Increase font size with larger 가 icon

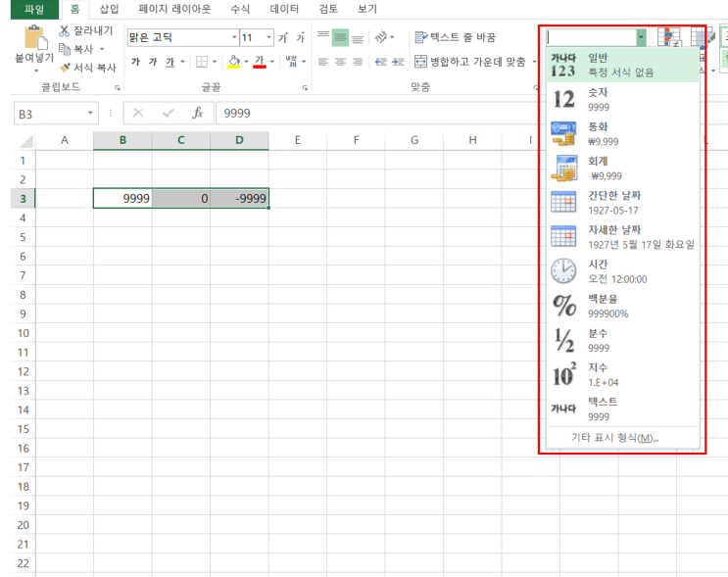(x=283, y=37)
